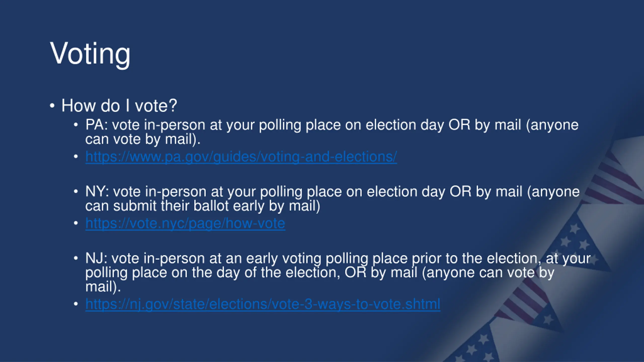The image size is (644, 362).
Task: Click the "How do I vote?" heading
Action: click(x=119, y=106)
